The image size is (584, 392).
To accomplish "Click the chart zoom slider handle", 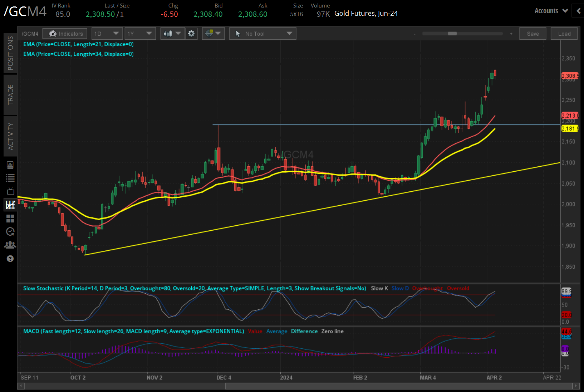I will tap(452, 34).
